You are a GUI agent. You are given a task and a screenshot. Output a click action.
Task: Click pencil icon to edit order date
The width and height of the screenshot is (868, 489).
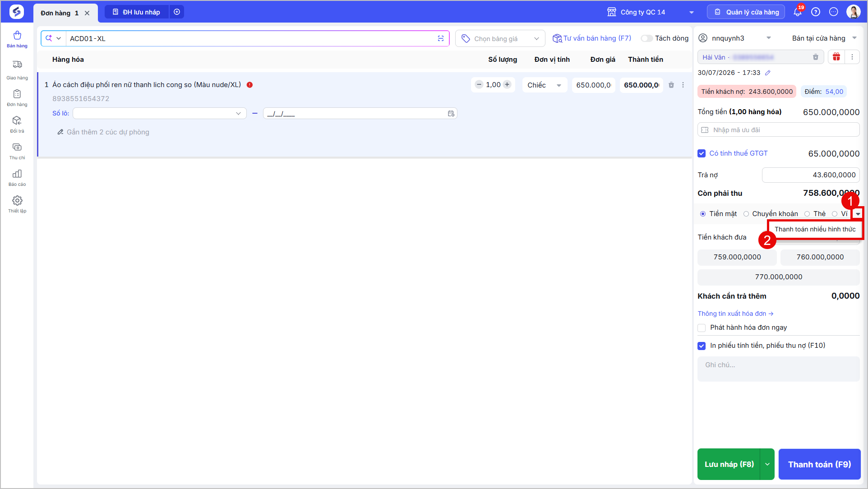point(767,73)
